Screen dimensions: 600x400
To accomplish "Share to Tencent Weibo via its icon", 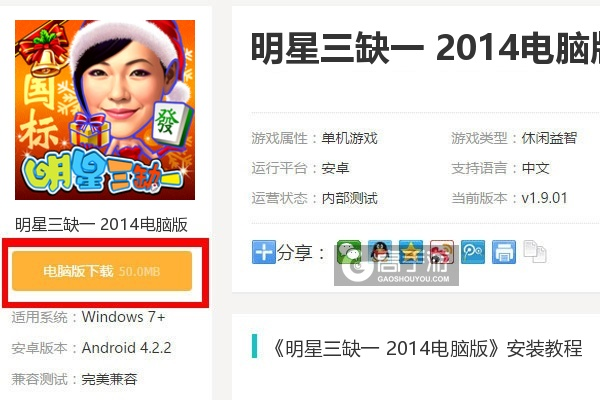I will click(473, 252).
